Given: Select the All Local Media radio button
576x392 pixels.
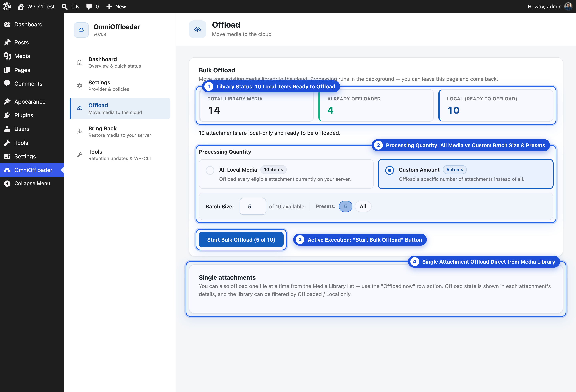Looking at the screenshot, I should [210, 170].
